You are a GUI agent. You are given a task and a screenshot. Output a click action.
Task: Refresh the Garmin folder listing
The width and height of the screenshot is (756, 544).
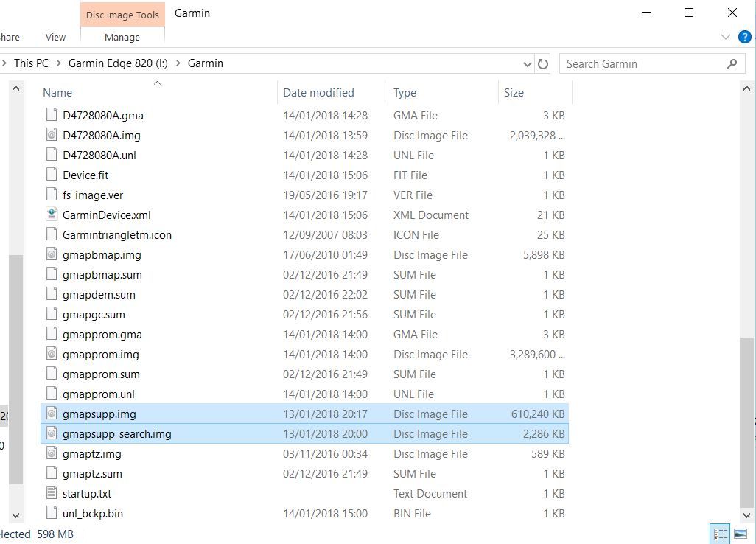pos(543,63)
